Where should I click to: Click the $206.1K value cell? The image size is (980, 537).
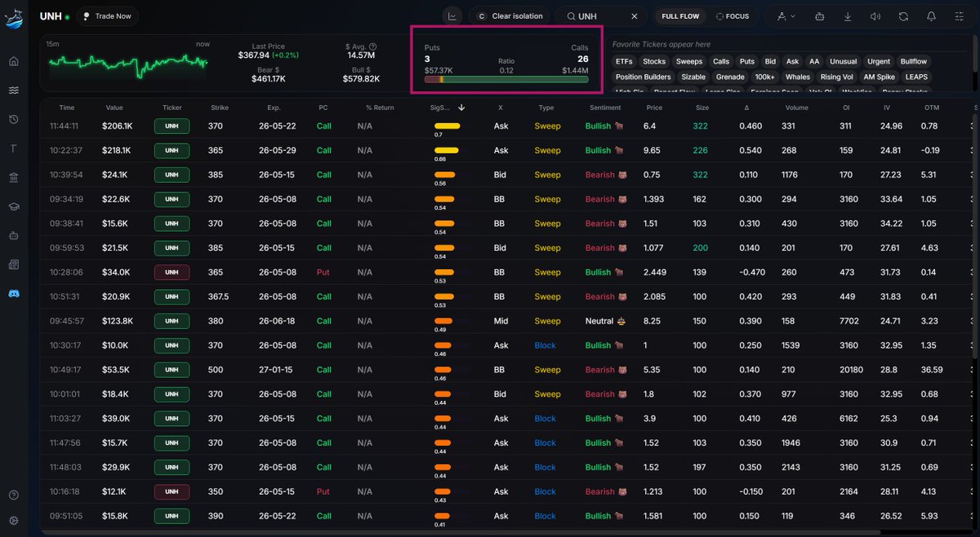pyautogui.click(x=117, y=126)
